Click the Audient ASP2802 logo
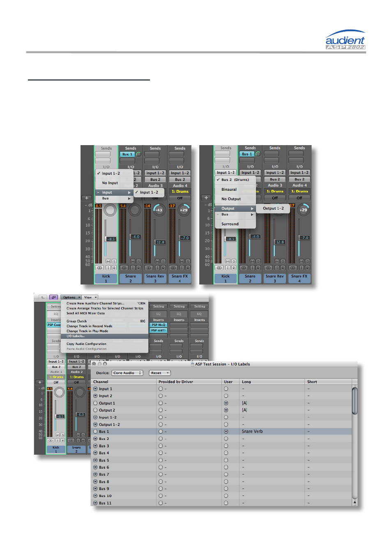 [x=345, y=40]
